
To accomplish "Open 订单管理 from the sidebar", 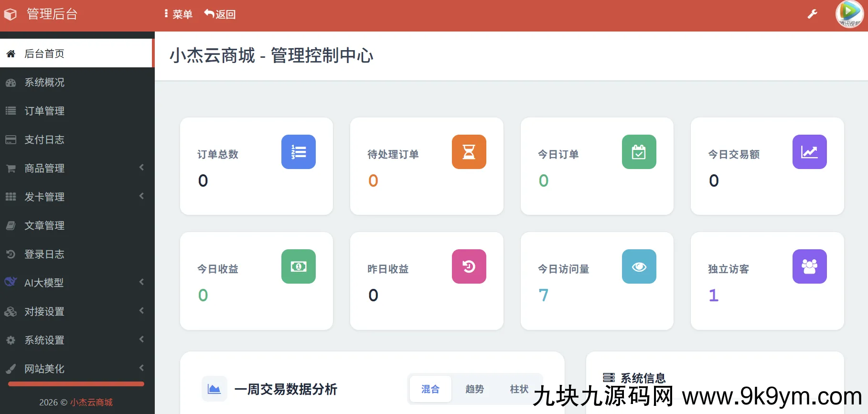I will (44, 111).
